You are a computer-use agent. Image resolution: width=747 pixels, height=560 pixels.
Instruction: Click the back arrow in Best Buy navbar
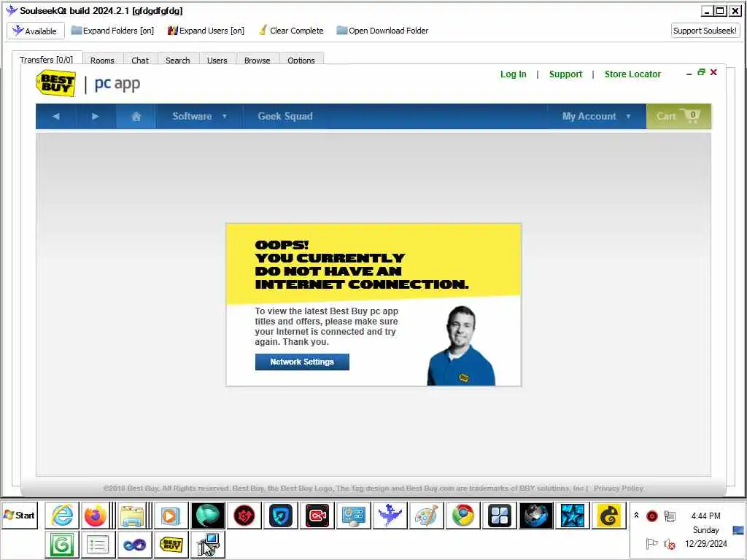click(x=56, y=116)
